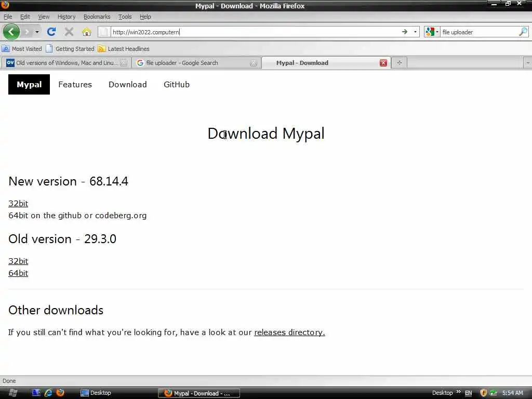
Task: Go to the Home page icon
Action: 87,32
